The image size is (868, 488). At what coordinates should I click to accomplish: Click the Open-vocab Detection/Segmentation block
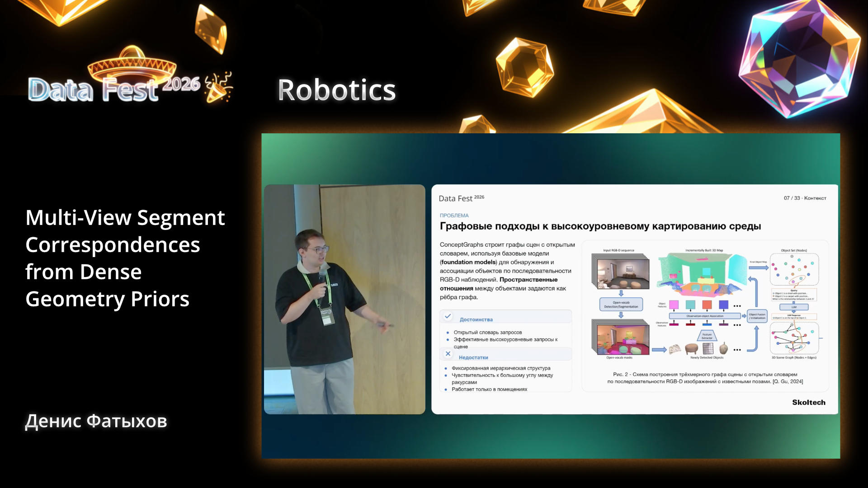pos(621,305)
